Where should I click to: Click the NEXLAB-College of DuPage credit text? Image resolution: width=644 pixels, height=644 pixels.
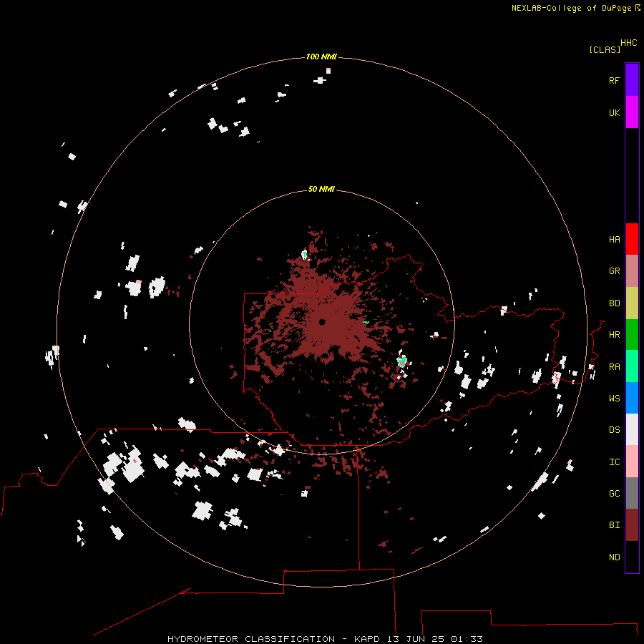pyautogui.click(x=571, y=8)
